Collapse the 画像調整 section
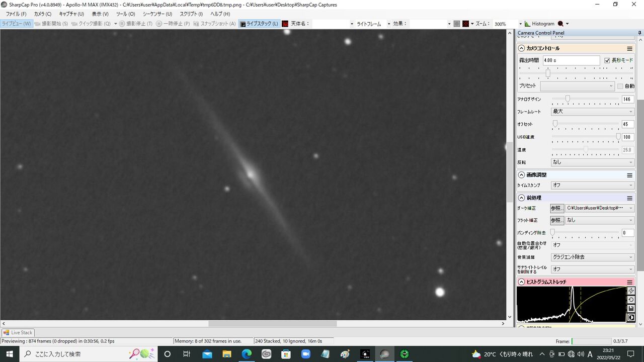 (521, 175)
